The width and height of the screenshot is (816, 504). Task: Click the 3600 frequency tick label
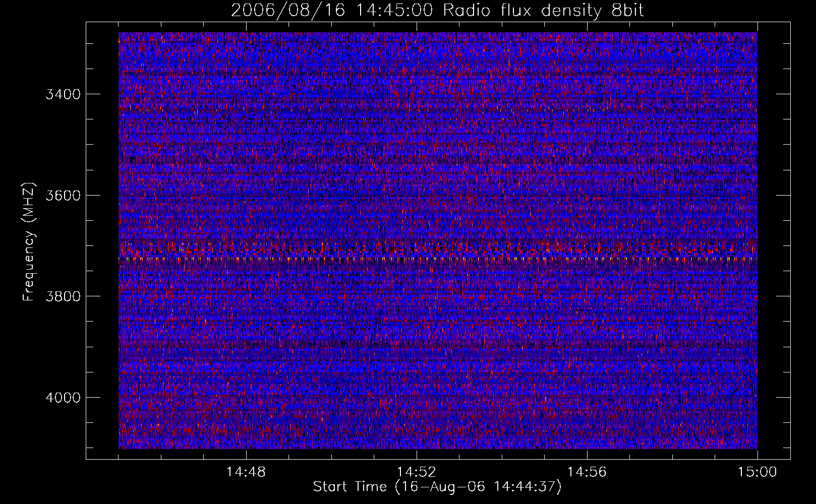pos(63,196)
